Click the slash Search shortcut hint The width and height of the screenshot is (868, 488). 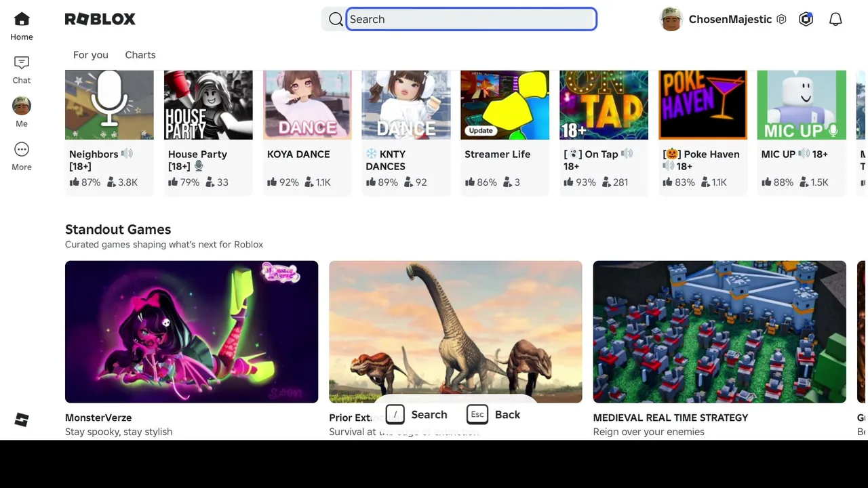(x=416, y=414)
